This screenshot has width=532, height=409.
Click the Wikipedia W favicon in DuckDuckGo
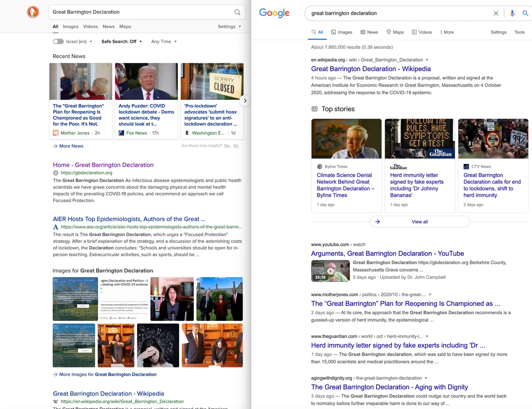click(56, 402)
